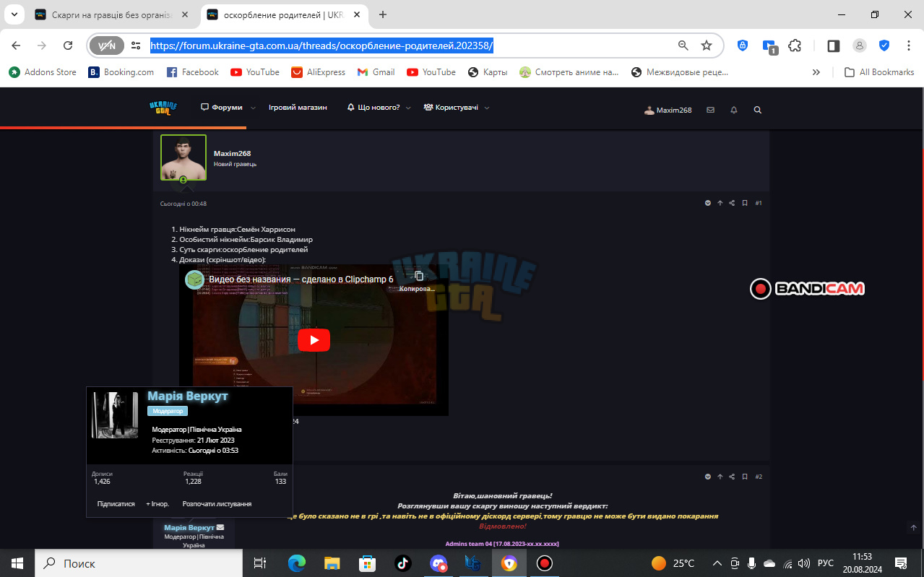Image resolution: width=924 pixels, height=577 pixels.
Task: Show hidden system tray icons
Action: coord(717,563)
